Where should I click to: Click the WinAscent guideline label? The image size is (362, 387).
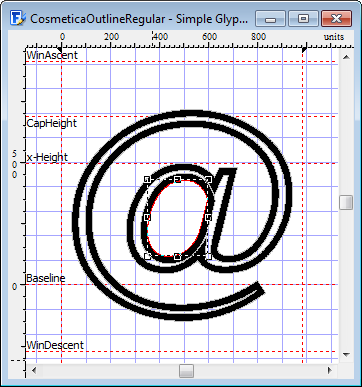[52, 55]
